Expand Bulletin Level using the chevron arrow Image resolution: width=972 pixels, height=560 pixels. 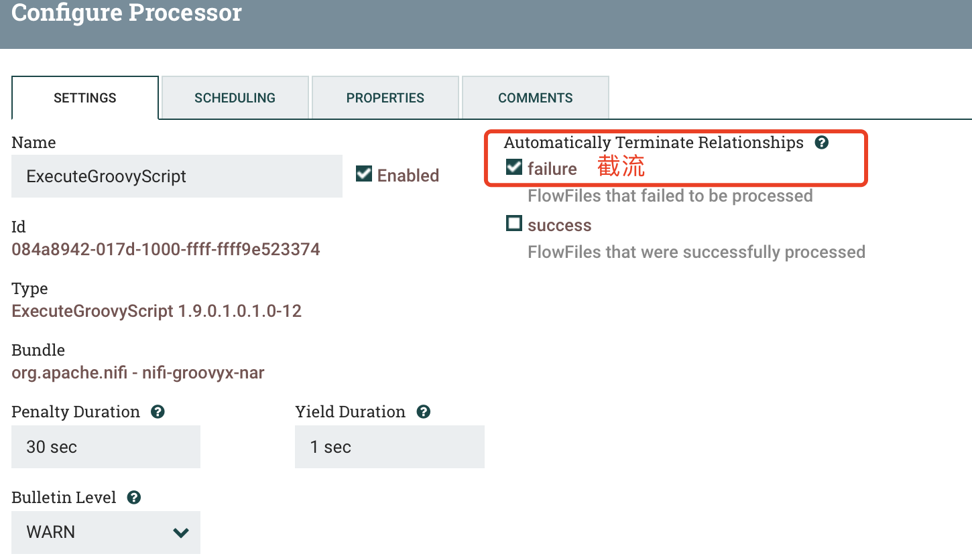pyautogui.click(x=180, y=533)
